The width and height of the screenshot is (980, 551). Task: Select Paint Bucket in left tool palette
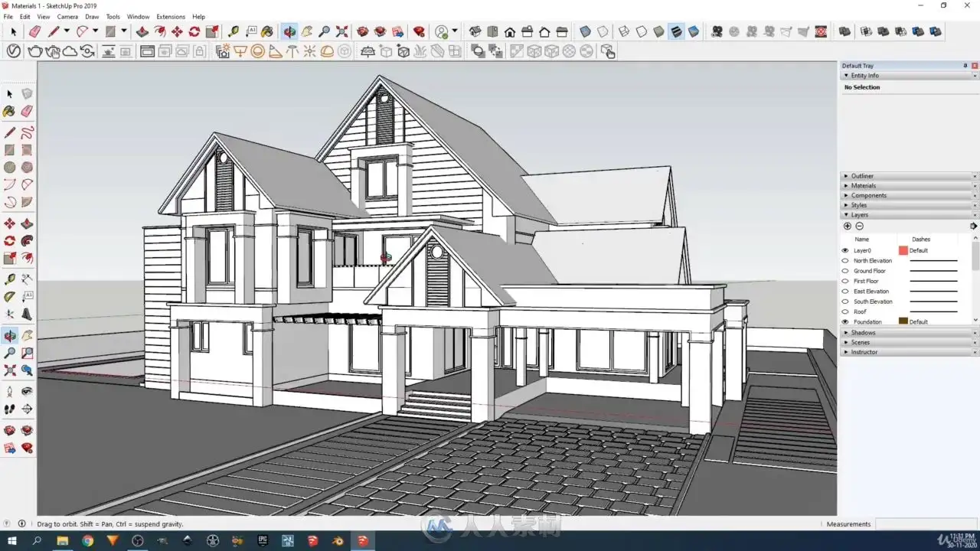(9, 112)
